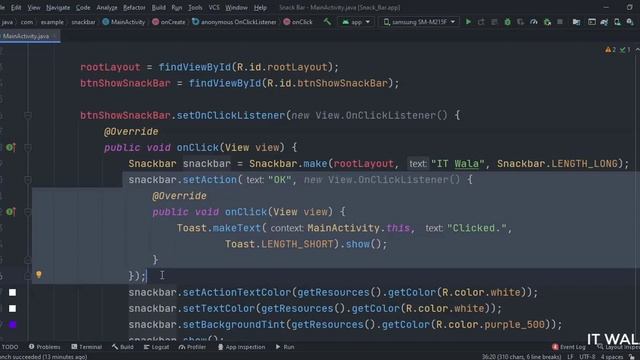Click the onCreate breadcrumb in navigation bar

pos(169,22)
